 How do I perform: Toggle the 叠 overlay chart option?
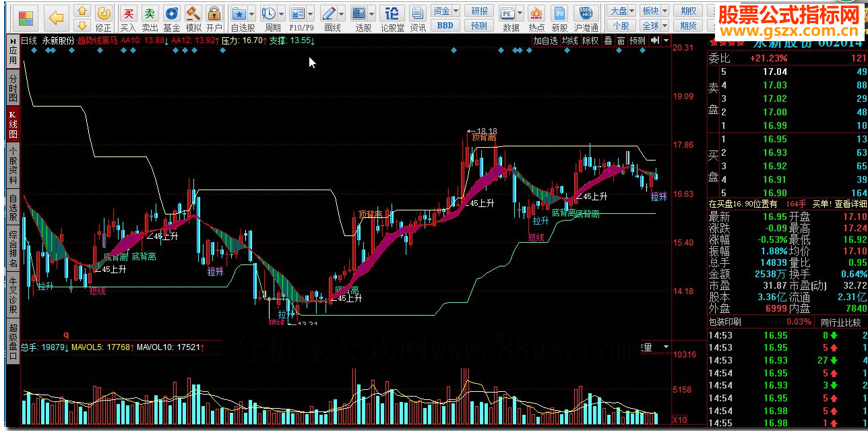608,40
